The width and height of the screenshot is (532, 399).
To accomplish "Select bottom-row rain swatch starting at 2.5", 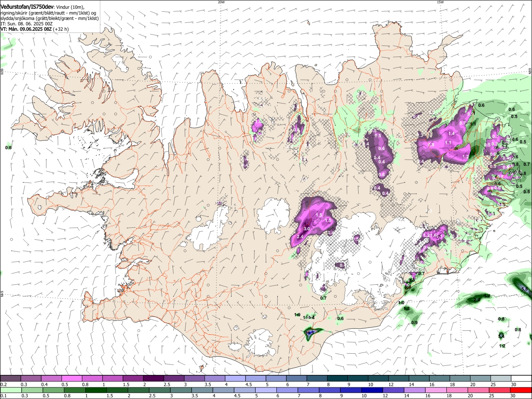I will (x=159, y=390).
